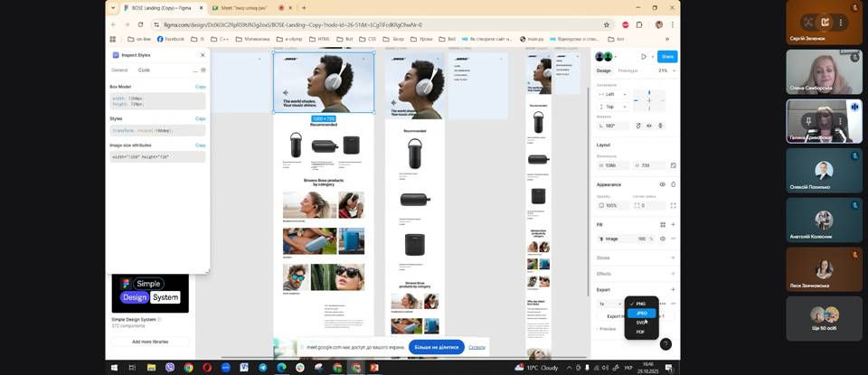This screenshot has width=868, height=375.
Task: Open the Image fill swatch
Action: 602,239
